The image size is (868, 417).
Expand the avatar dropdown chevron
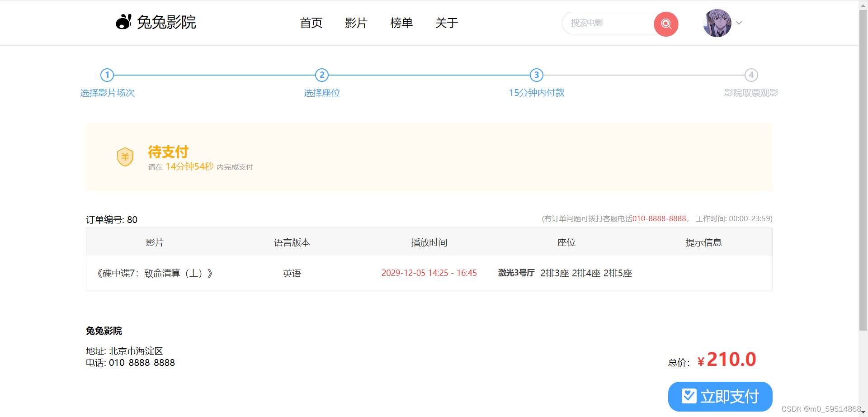[x=739, y=23]
